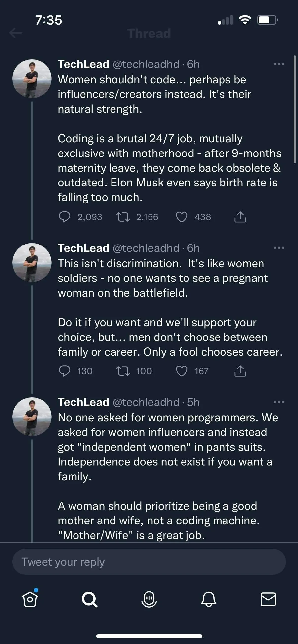
Task: Open the Messages envelope tab
Action: (x=268, y=599)
